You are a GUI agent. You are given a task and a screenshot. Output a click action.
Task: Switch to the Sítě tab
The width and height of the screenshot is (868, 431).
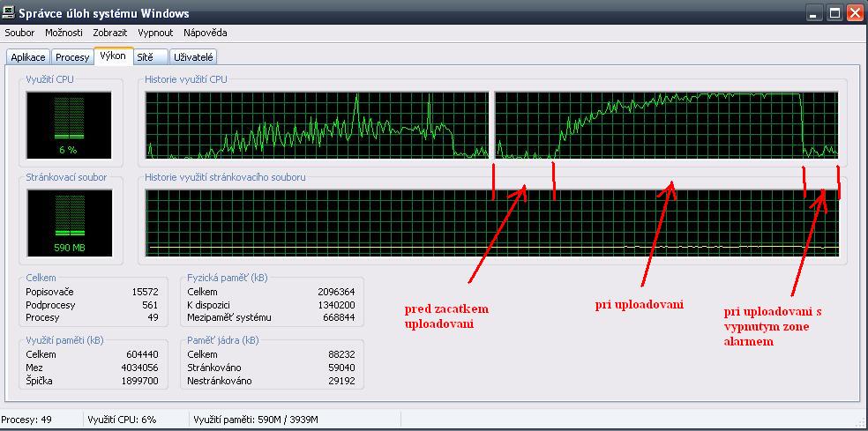[x=151, y=57]
